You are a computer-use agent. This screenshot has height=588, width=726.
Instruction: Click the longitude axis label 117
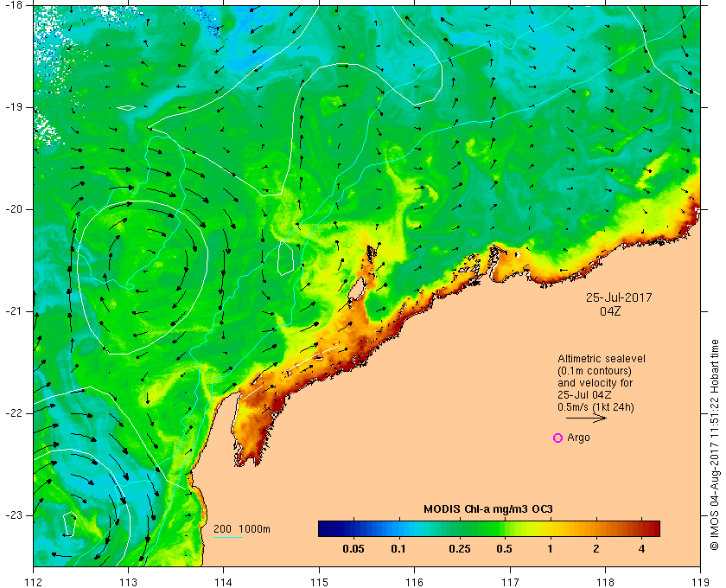pos(510,582)
